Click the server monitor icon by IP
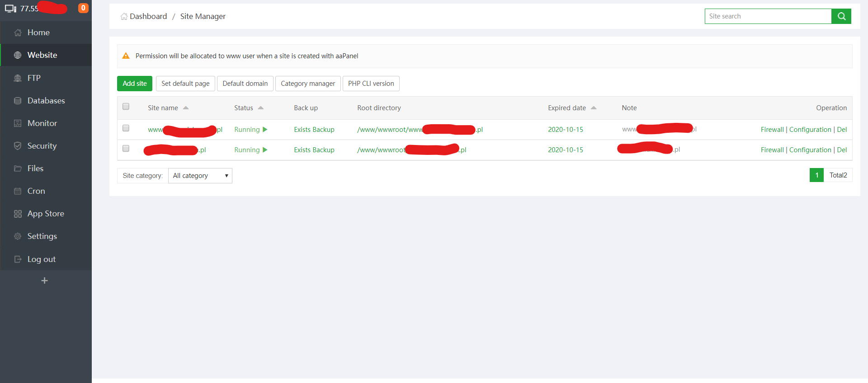868x383 pixels. click(10, 9)
